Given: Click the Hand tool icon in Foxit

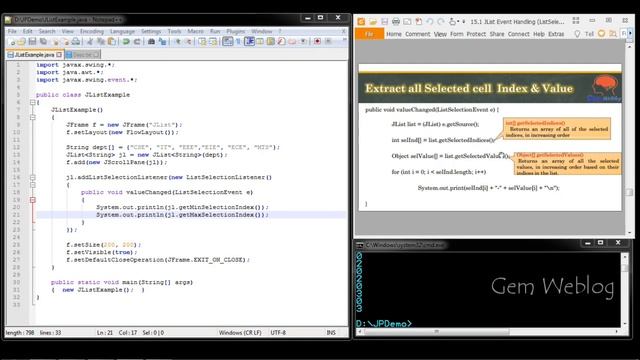Looking at the screenshot, I should click(x=452, y=21).
